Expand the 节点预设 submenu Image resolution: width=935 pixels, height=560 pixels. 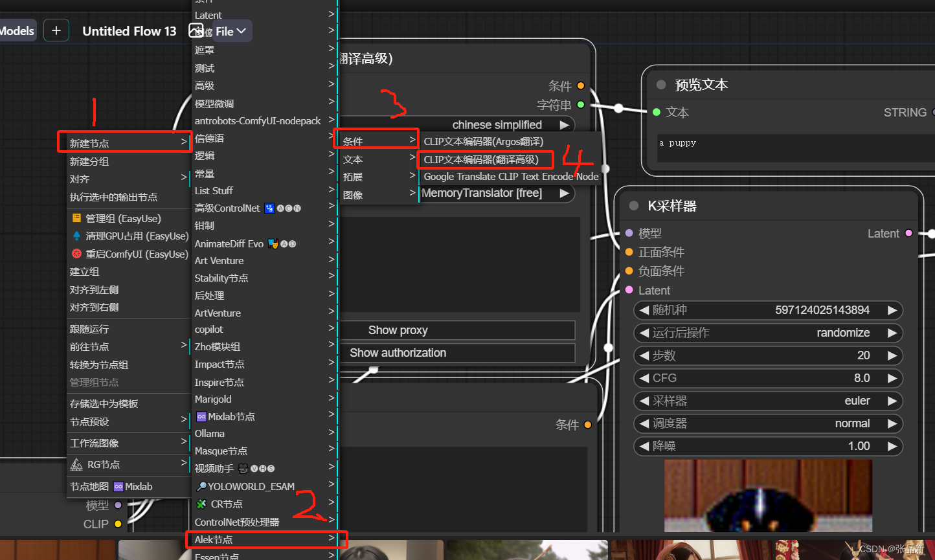[128, 421]
